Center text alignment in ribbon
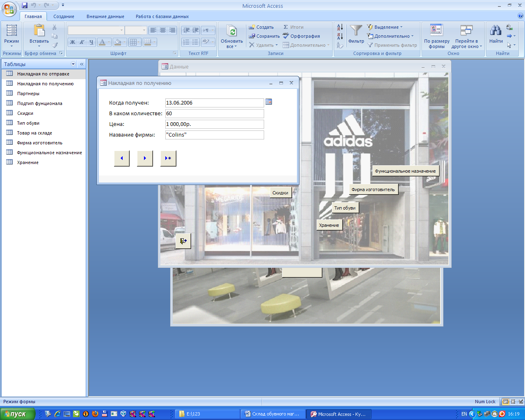The width and height of the screenshot is (525, 420). click(x=163, y=30)
